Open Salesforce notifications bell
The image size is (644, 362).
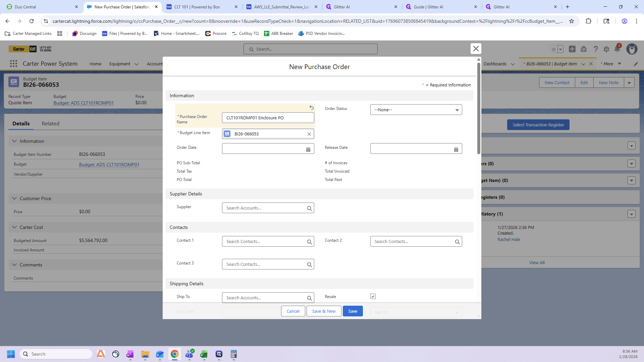[617, 49]
